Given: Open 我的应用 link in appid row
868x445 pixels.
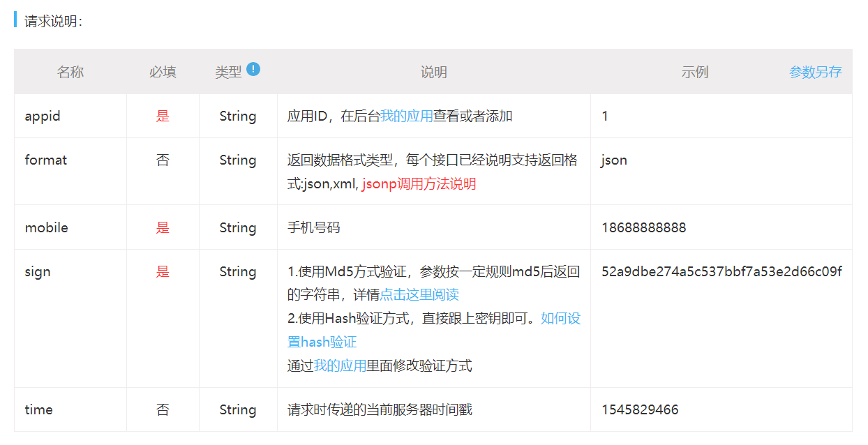Looking at the screenshot, I should (406, 116).
